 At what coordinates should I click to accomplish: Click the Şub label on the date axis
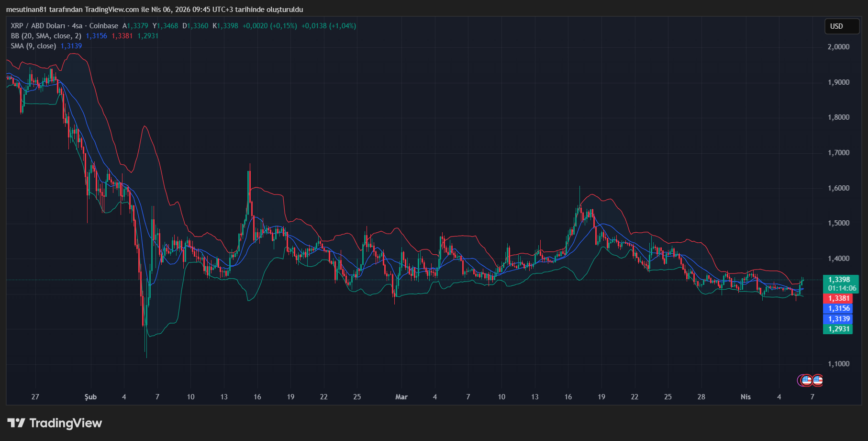click(x=90, y=397)
